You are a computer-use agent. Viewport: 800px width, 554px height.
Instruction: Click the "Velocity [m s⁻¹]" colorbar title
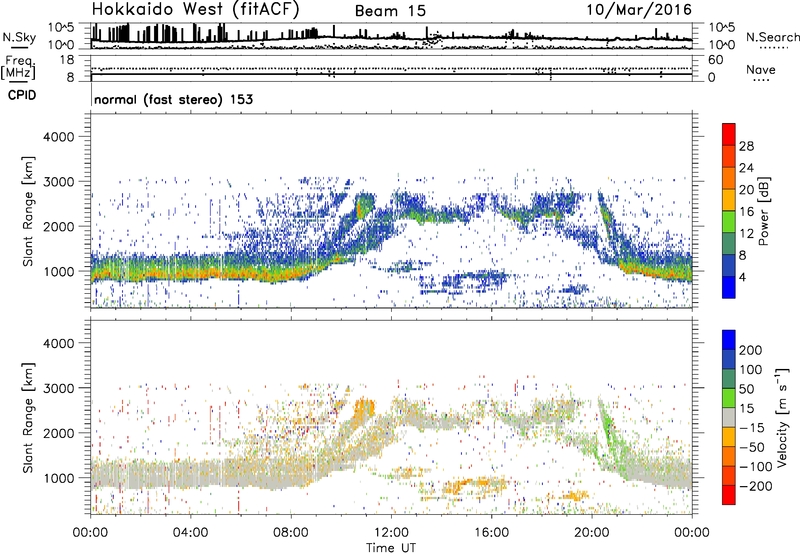(x=782, y=417)
